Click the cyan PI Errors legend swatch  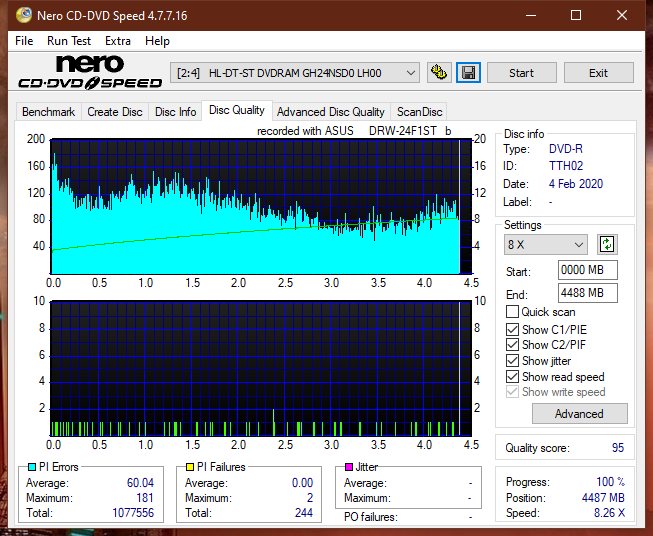[x=32, y=467]
